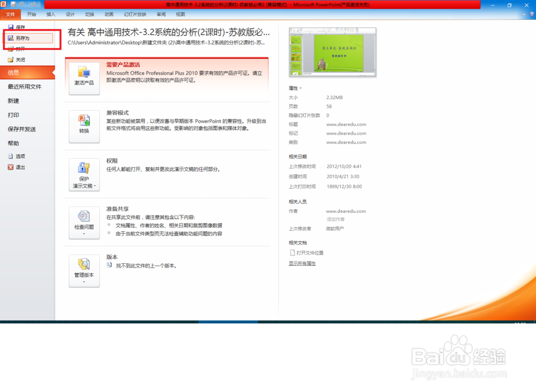Click the created time 2010/4/21 3:30
The image size is (536, 392).
(343, 176)
